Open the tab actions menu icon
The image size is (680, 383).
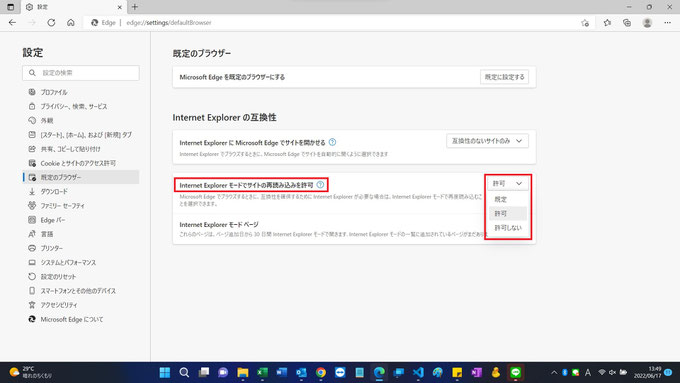[10, 7]
